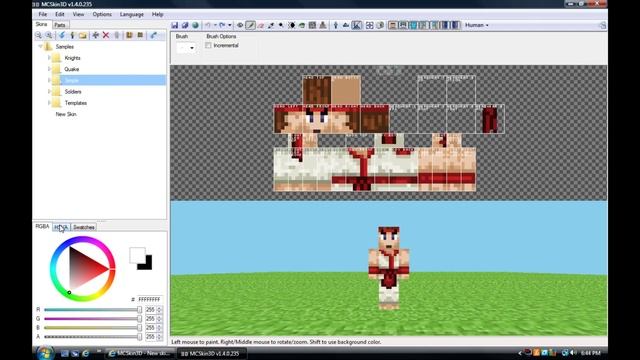640x360 pixels.
Task: Select the dodge/burn tool
Action: pos(281,25)
